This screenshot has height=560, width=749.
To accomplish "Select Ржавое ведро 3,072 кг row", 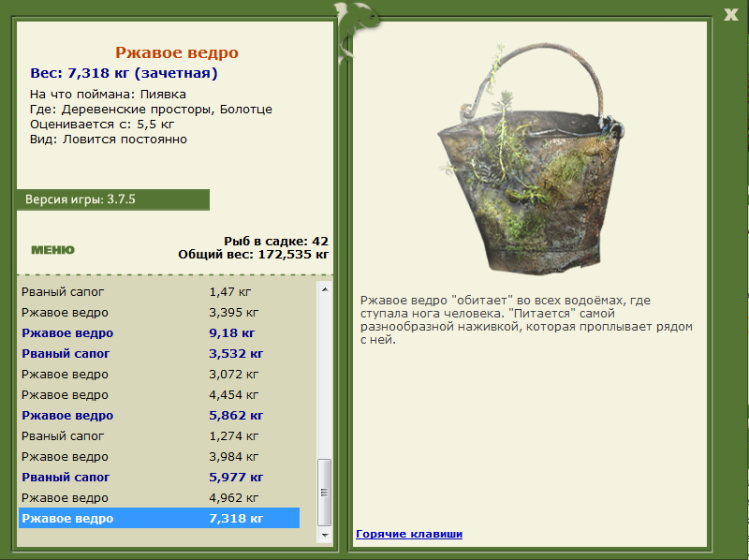I will pyautogui.click(x=159, y=374).
